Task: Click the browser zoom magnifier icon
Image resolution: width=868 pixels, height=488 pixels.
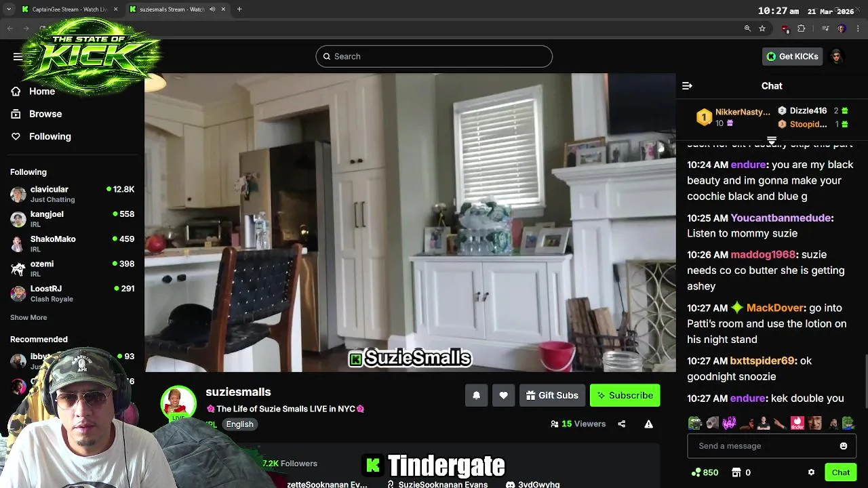Action: point(747,28)
